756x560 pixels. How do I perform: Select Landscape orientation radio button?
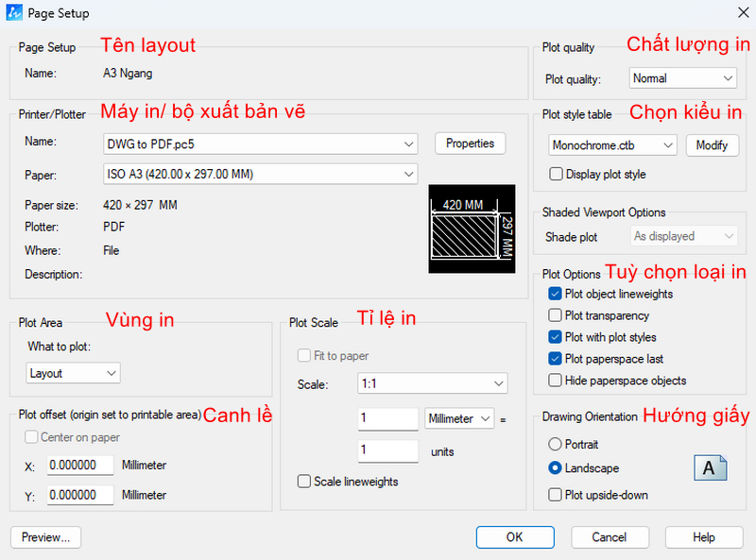pyautogui.click(x=555, y=468)
